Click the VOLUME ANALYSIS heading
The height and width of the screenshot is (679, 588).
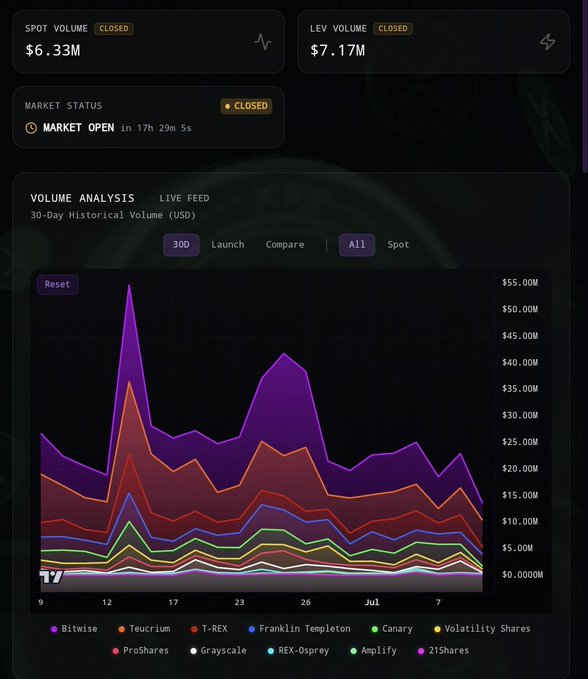(82, 198)
